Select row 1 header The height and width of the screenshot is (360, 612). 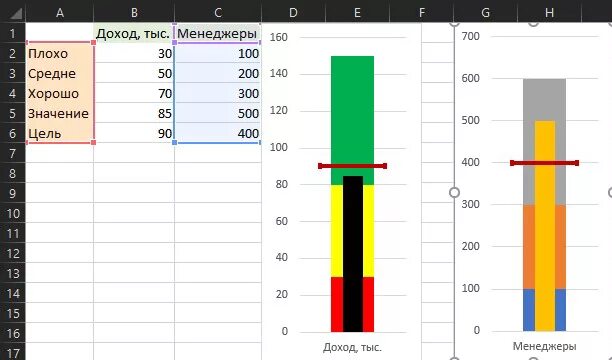click(12, 33)
